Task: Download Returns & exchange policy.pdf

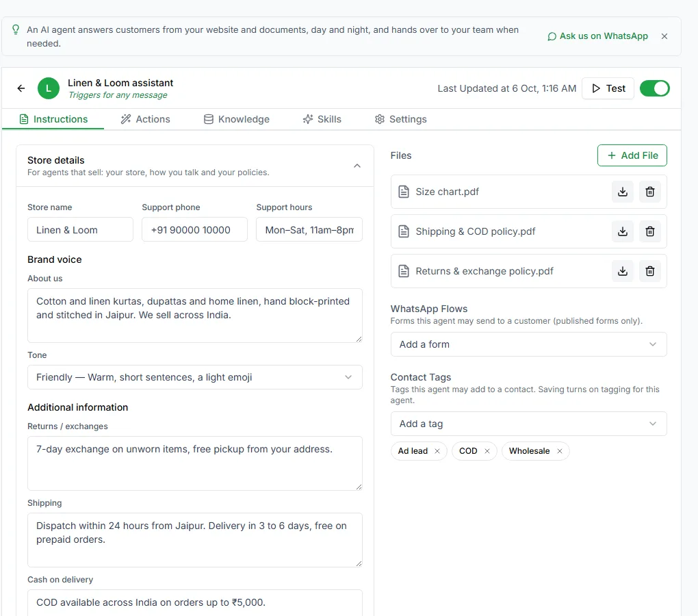Action: [x=622, y=271]
